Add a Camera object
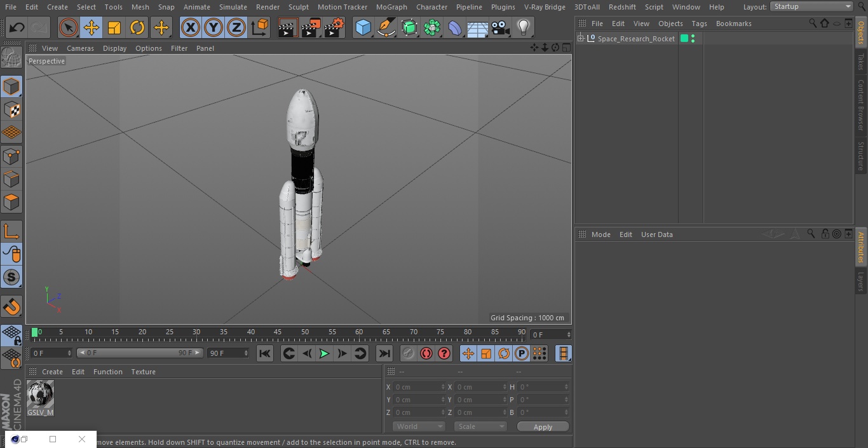 [x=501, y=27]
